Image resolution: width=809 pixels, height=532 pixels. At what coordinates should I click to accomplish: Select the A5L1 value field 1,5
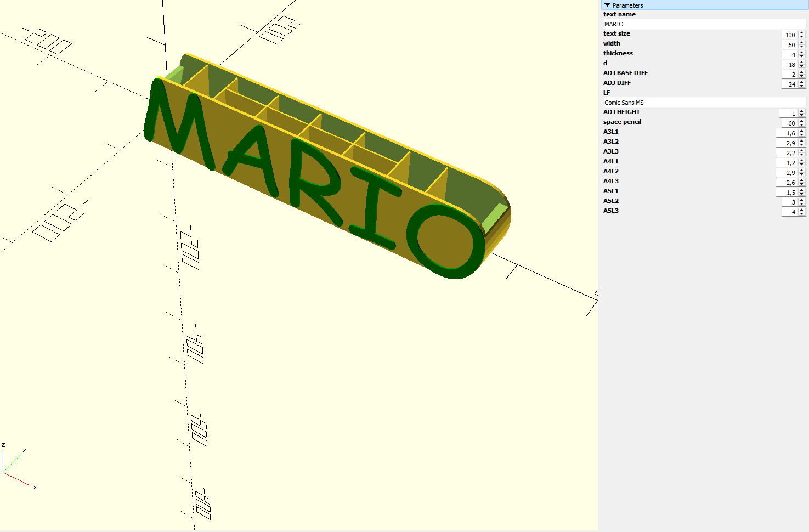click(788, 193)
